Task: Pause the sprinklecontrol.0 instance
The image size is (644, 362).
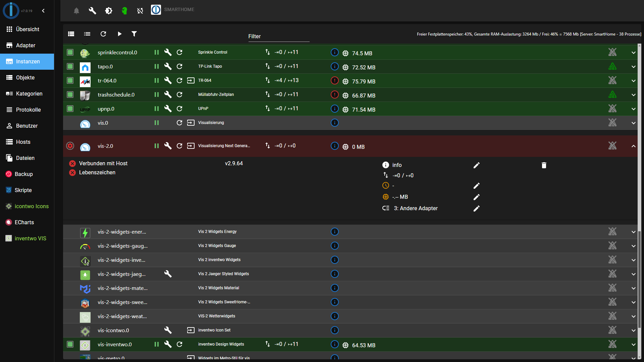Action: coord(156,52)
